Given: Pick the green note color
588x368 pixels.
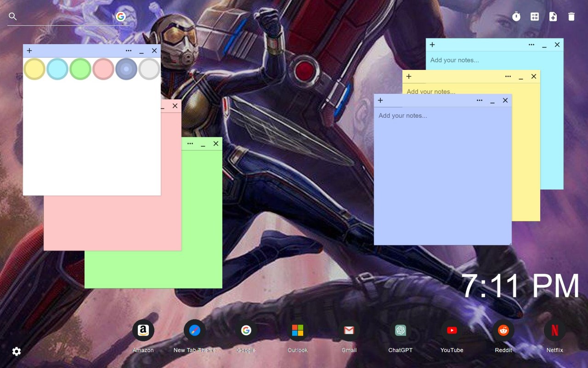Looking at the screenshot, I should coord(80,69).
